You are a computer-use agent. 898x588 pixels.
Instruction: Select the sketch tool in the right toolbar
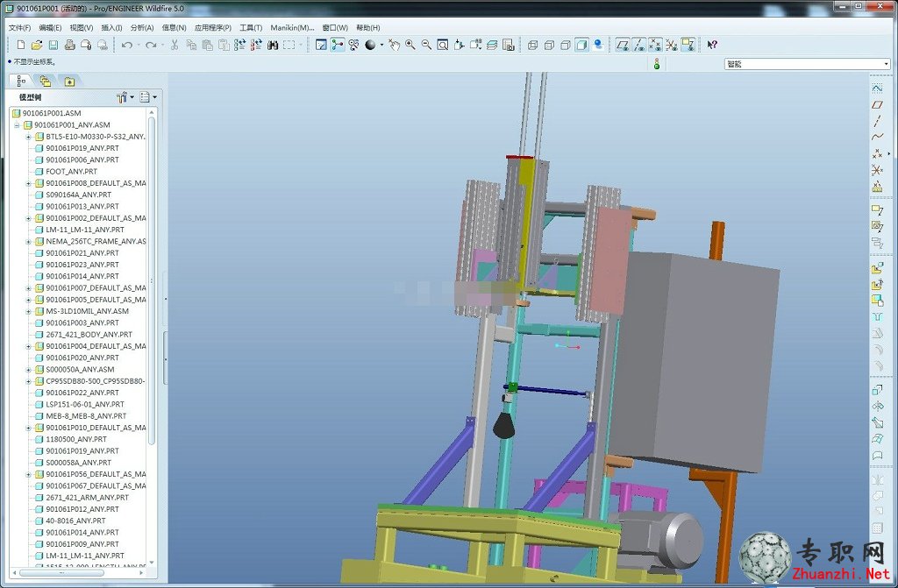click(877, 89)
